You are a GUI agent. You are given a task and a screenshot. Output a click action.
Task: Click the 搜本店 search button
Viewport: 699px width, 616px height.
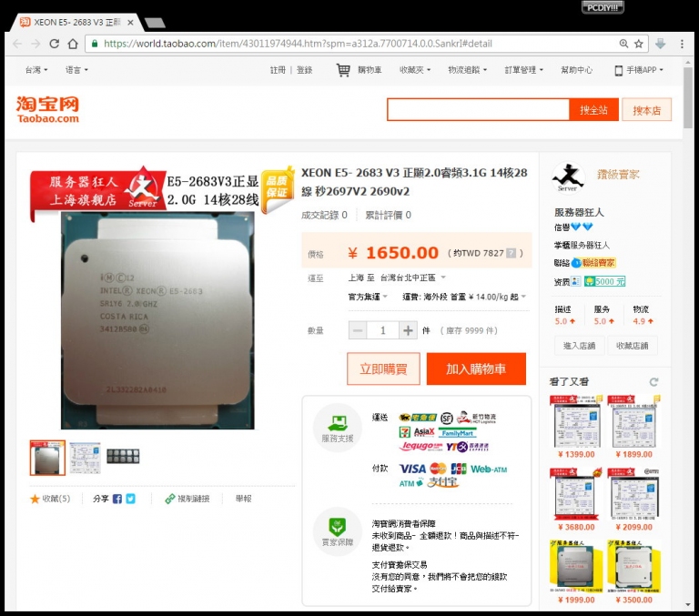point(647,110)
